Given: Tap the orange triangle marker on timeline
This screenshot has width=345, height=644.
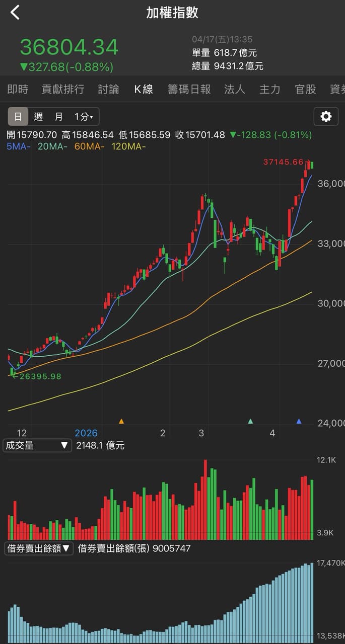Looking at the screenshot, I should [x=121, y=421].
